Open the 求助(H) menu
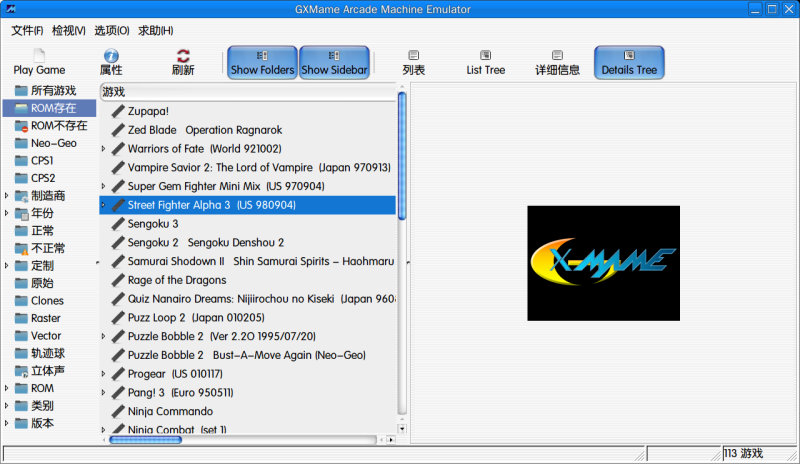 (156, 31)
